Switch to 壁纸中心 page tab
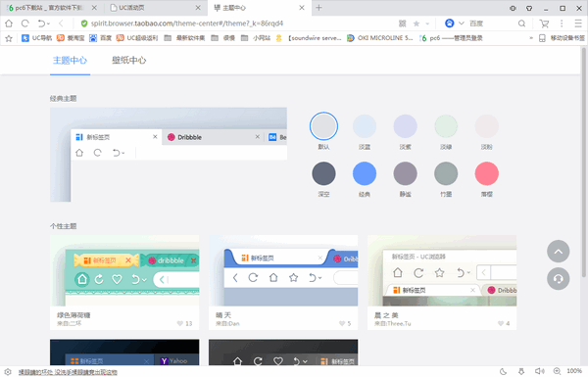Image resolution: width=588 pixels, height=377 pixels. coord(128,60)
